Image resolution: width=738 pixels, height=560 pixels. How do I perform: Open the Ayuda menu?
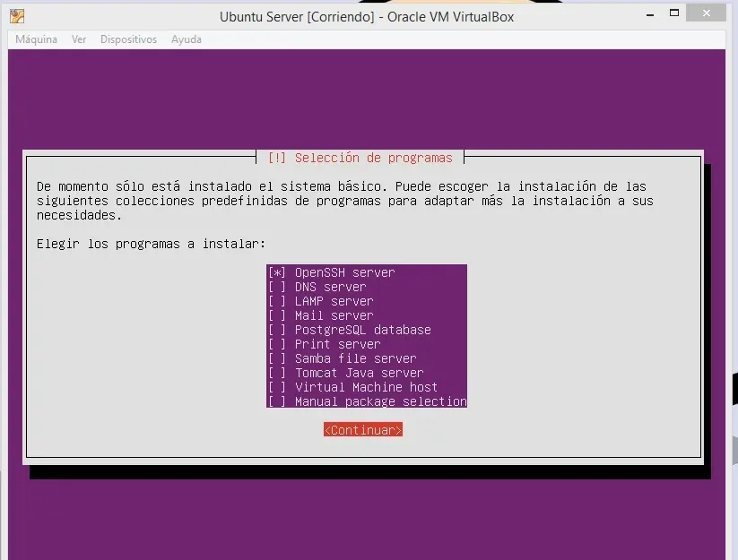(x=187, y=39)
